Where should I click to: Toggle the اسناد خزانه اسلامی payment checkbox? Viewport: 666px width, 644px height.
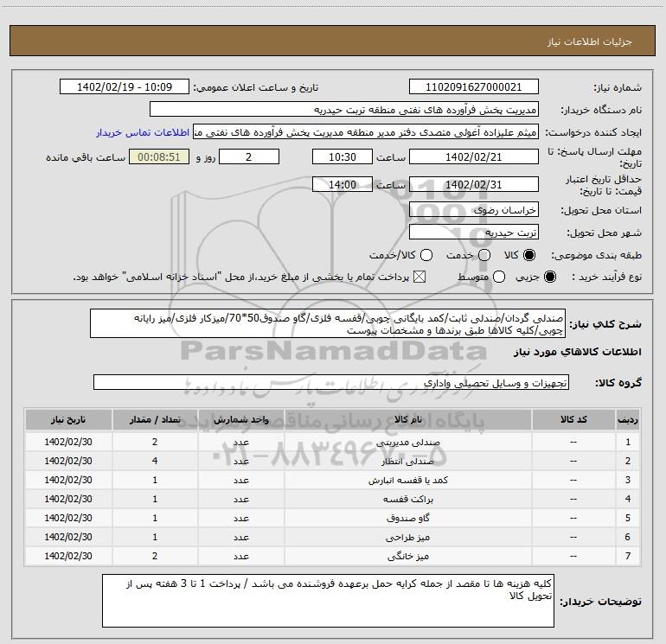point(419,277)
